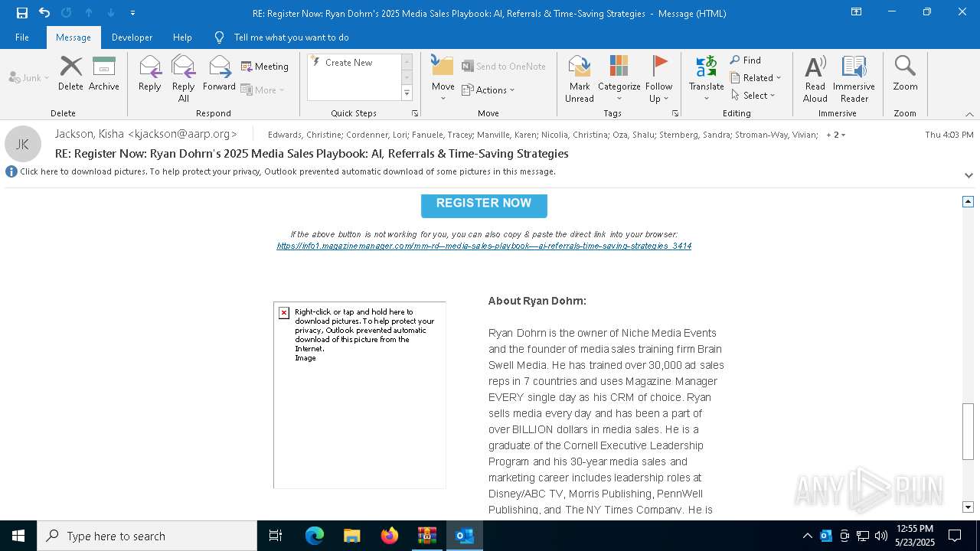Open the Select dropdown
This screenshot has width=980, height=551.
[x=753, y=95]
